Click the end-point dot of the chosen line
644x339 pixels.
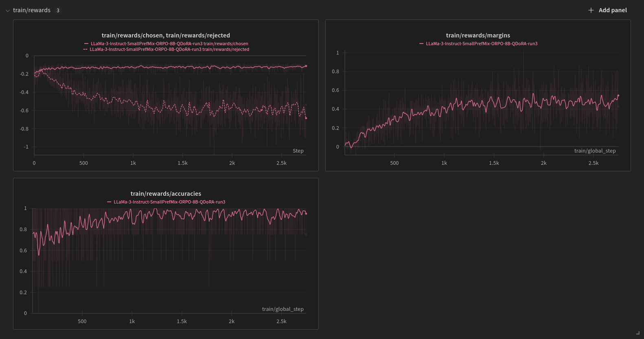(306, 66)
